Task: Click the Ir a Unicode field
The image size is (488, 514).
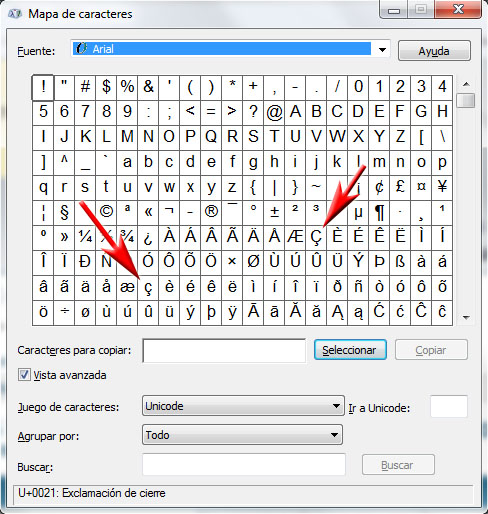Action: (449, 406)
